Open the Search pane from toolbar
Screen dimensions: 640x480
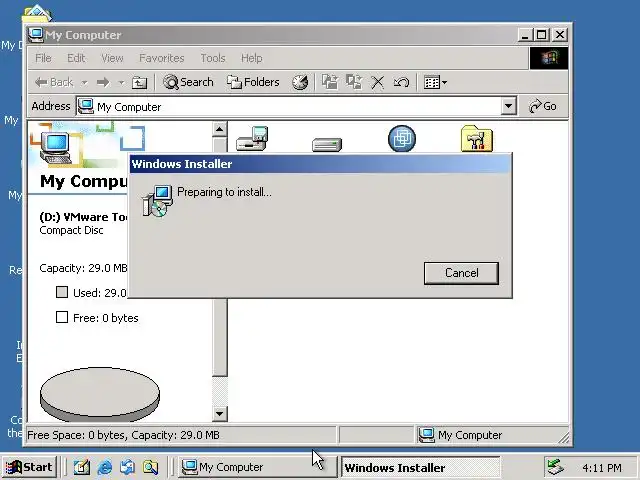pos(188,82)
